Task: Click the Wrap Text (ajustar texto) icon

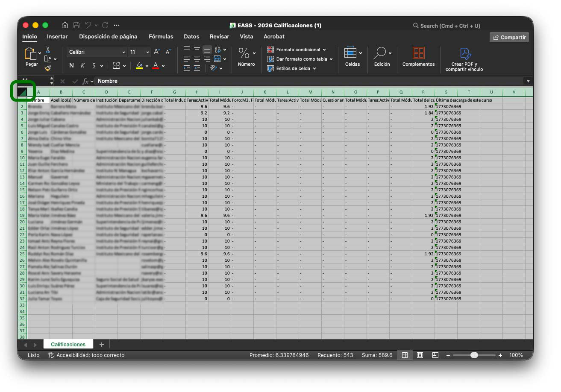Action: [218, 50]
